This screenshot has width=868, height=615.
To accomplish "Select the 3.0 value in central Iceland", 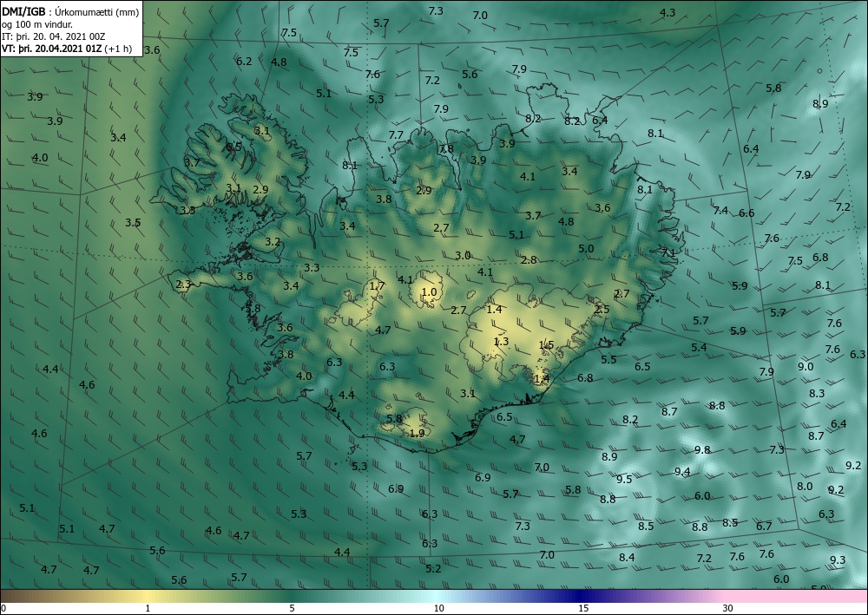I will tap(463, 255).
